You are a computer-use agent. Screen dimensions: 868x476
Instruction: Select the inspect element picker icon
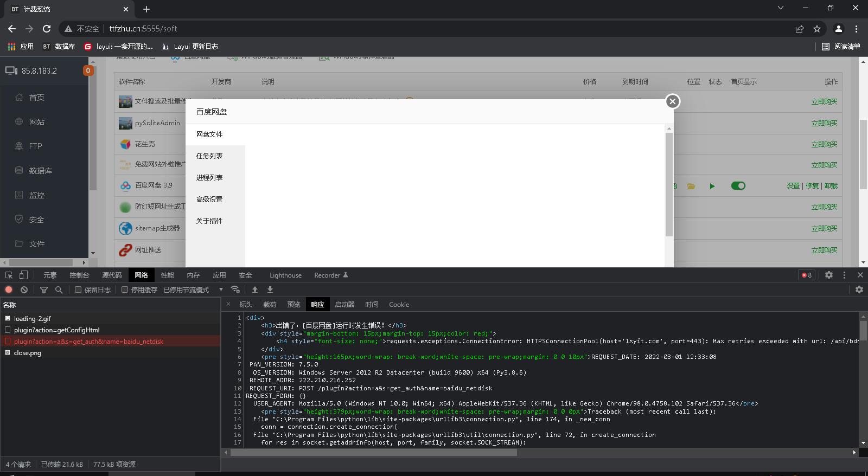click(x=9, y=275)
